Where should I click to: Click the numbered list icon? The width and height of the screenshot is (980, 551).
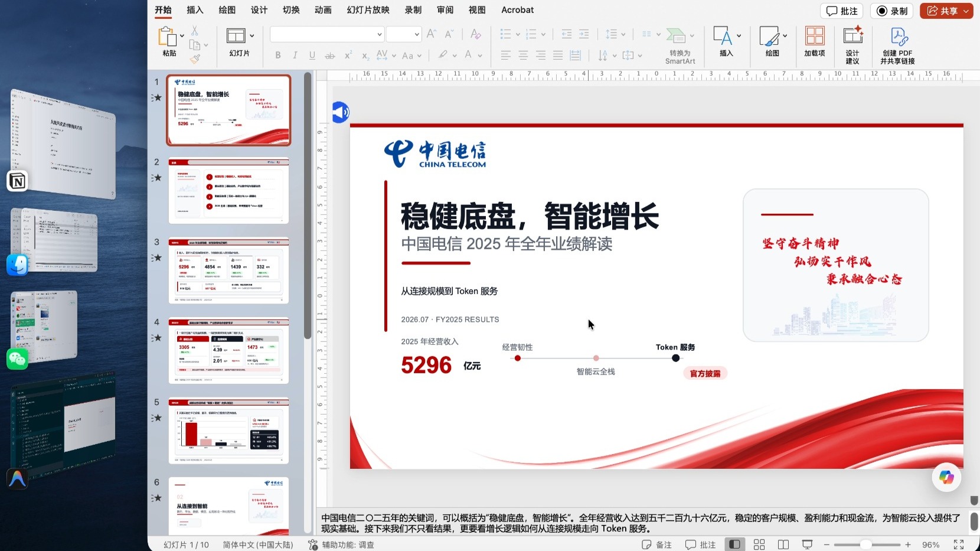point(531,34)
